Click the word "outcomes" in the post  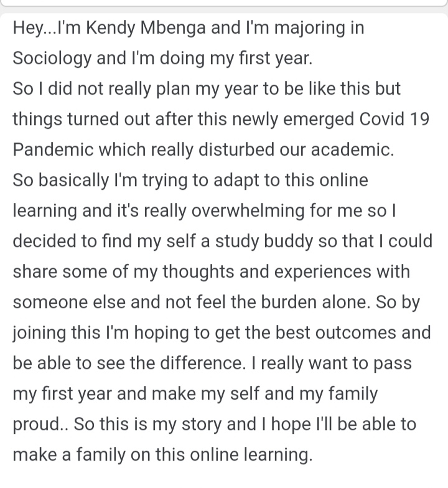click(356, 332)
